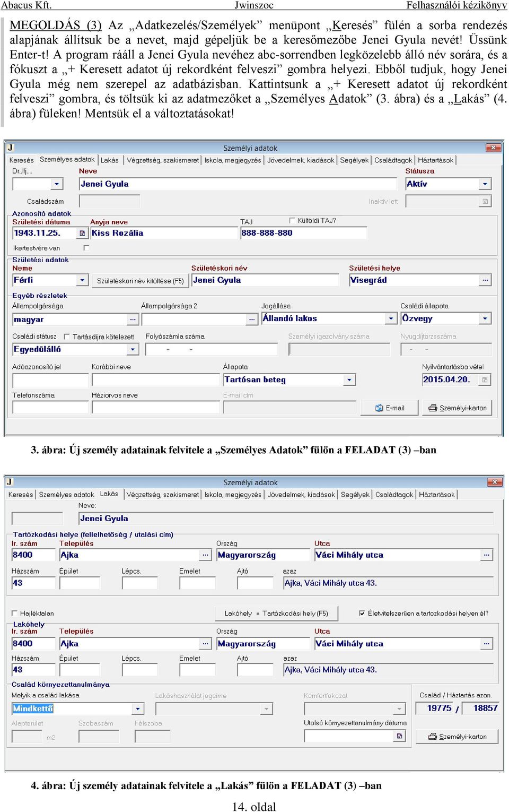Click the Korábbi neve input field

click(155, 380)
